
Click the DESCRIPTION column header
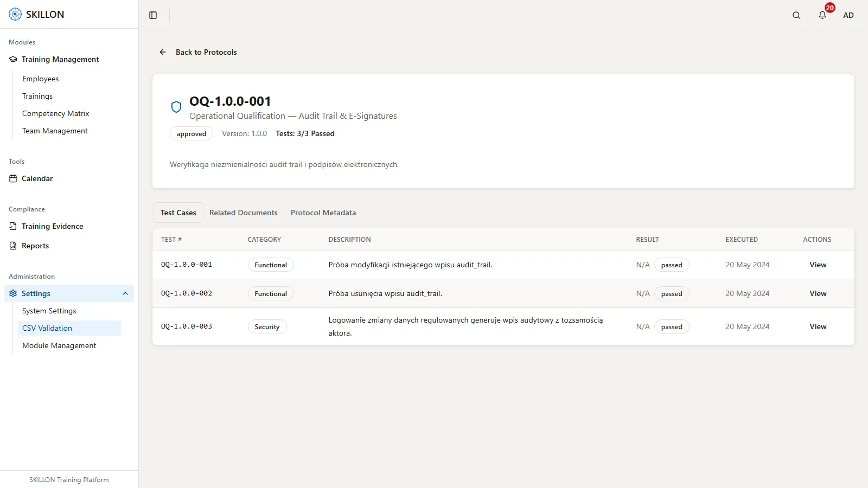tap(349, 239)
